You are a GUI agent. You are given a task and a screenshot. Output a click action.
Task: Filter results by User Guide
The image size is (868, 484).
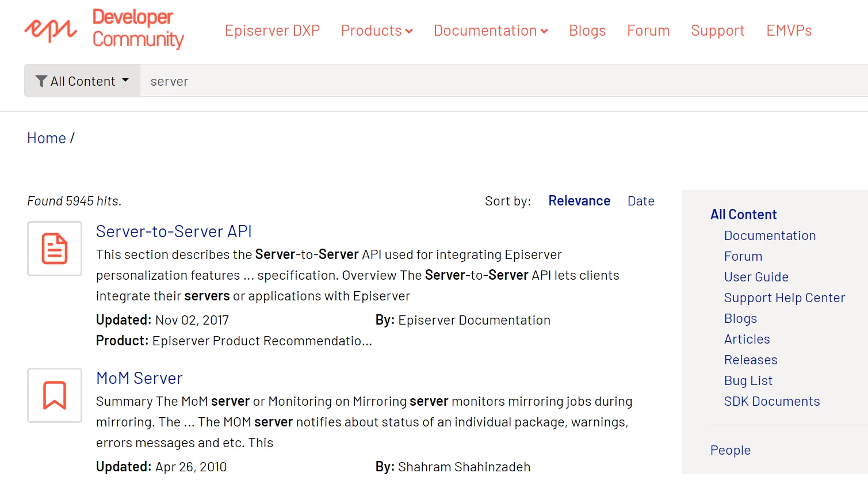(x=756, y=277)
